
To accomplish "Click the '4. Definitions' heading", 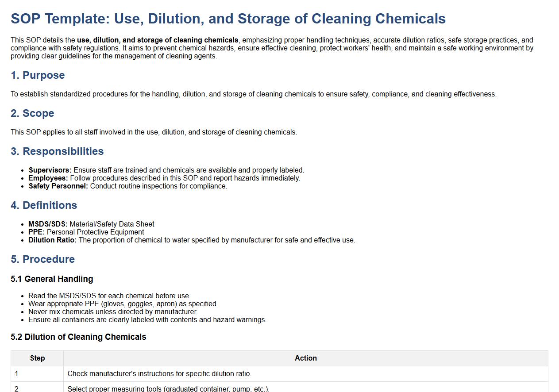I will click(44, 205).
